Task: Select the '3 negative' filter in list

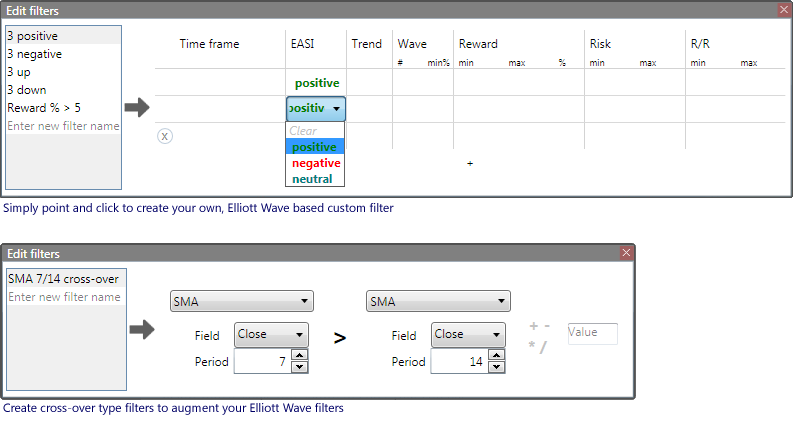Action: [x=34, y=54]
